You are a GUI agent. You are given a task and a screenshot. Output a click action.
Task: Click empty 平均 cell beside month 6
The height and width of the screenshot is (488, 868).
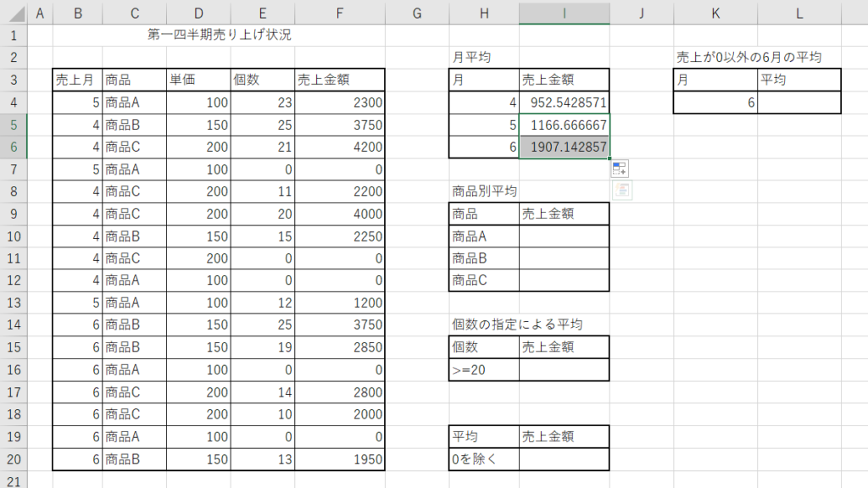click(799, 103)
